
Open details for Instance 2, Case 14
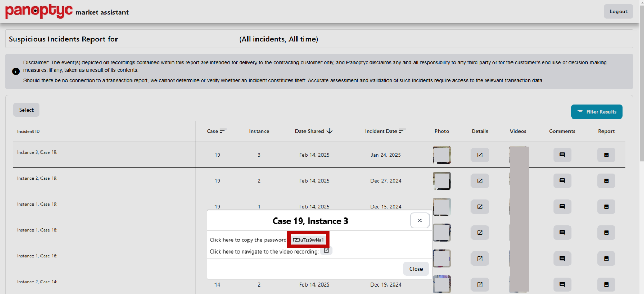(x=480, y=284)
